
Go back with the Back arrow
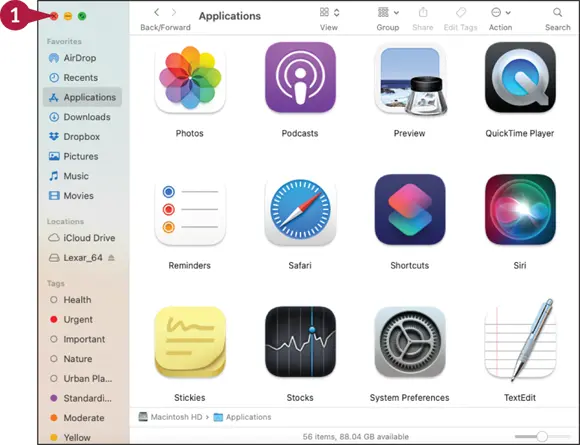point(157,13)
